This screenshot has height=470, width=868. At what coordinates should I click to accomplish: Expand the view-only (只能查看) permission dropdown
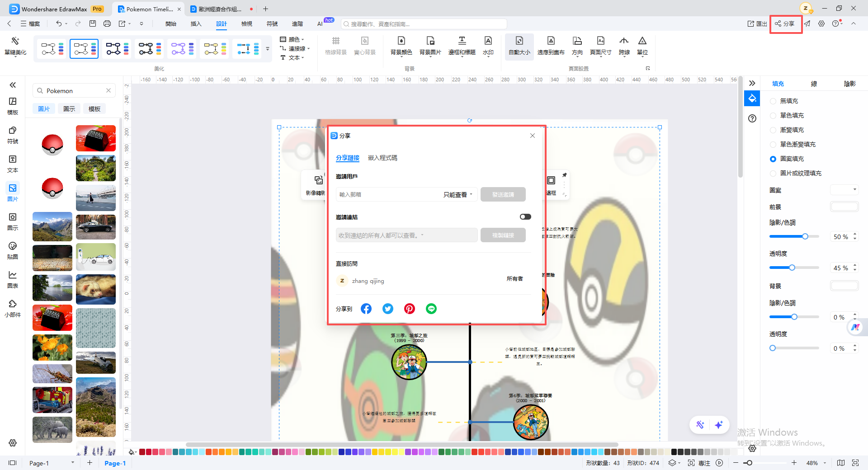(x=458, y=194)
